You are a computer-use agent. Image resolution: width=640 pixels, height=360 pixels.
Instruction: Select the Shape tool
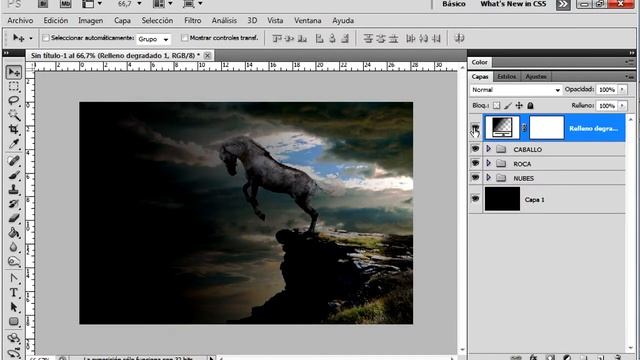[14, 322]
